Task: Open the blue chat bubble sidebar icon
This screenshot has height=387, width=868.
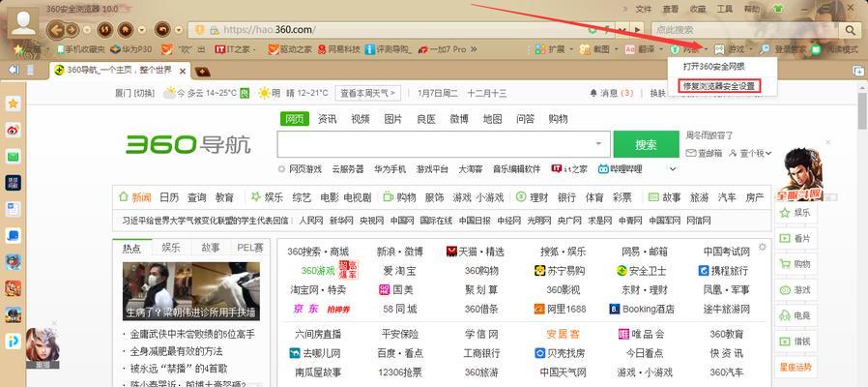Action: click(x=14, y=235)
